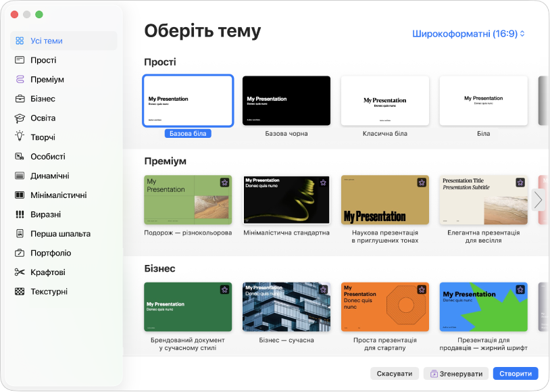Screen dimensions: 550x392
Task: Click premium badge on Мінімалістична стандартна thumbnail
Action: pos(323,182)
